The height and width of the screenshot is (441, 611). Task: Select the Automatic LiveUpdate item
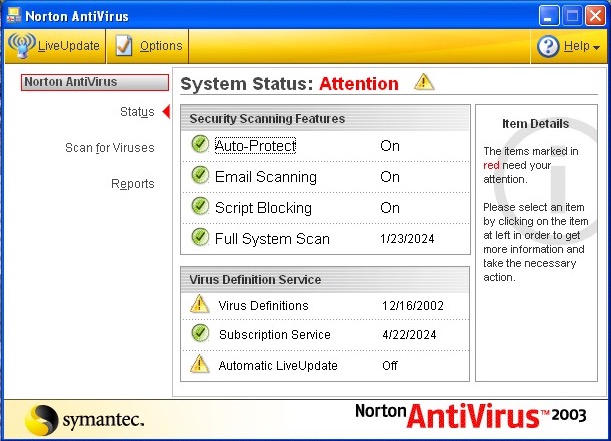(x=278, y=366)
